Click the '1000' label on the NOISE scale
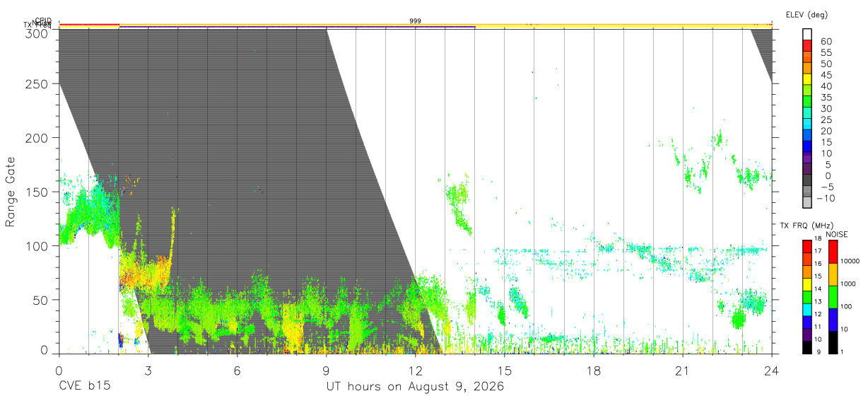868x401 pixels. click(848, 284)
